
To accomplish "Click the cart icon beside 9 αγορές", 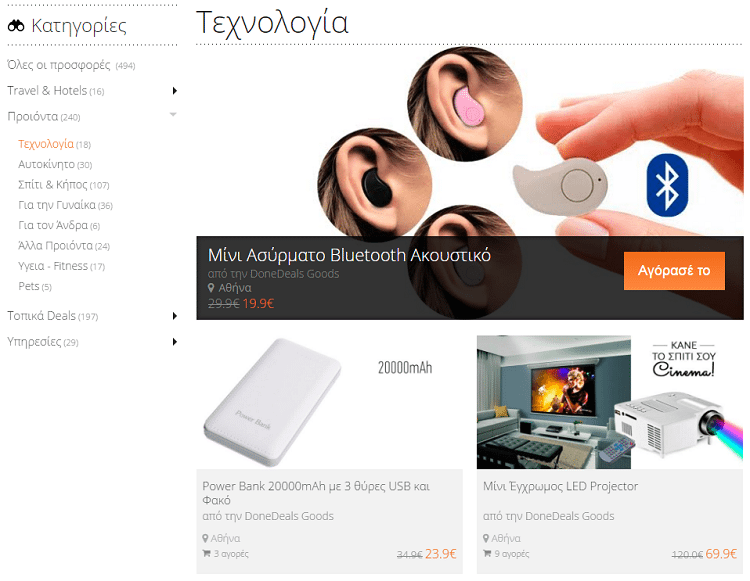I will click(487, 553).
